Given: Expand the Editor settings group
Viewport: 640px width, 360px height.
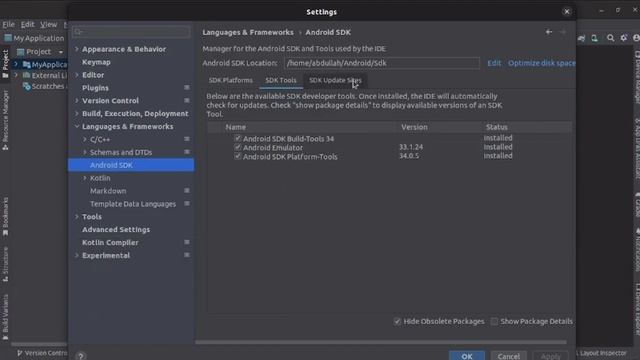Looking at the screenshot, I should (77, 75).
